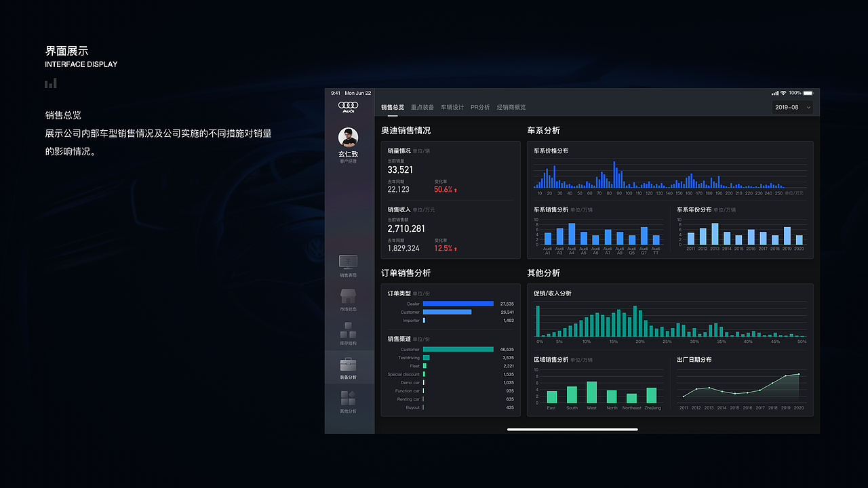This screenshot has height=488, width=868.
Task: Click the Dealer bar in 订单类型 chart
Action: 458,304
